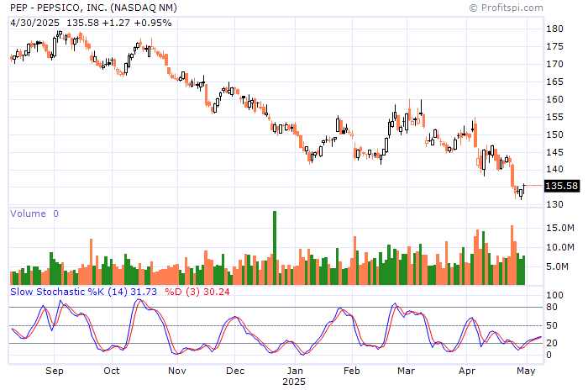This screenshot has width=588, height=390.
Task: Click the +0.95% change value
Action: tap(153, 23)
